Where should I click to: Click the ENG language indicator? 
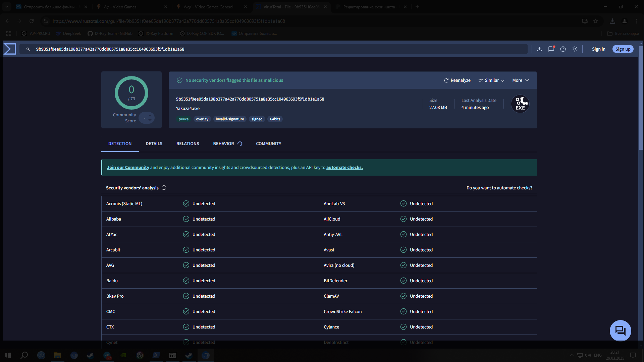tap(598, 355)
